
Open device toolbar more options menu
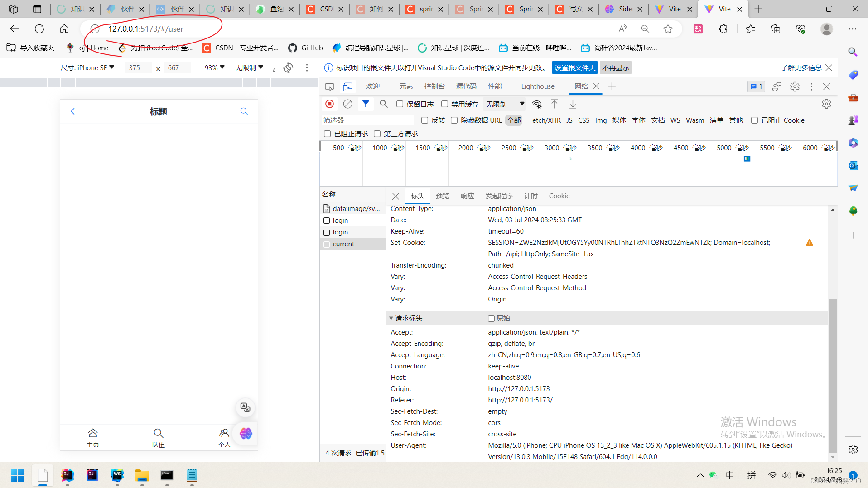307,68
